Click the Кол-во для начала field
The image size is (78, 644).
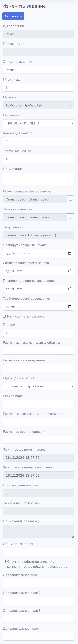coord(39,141)
